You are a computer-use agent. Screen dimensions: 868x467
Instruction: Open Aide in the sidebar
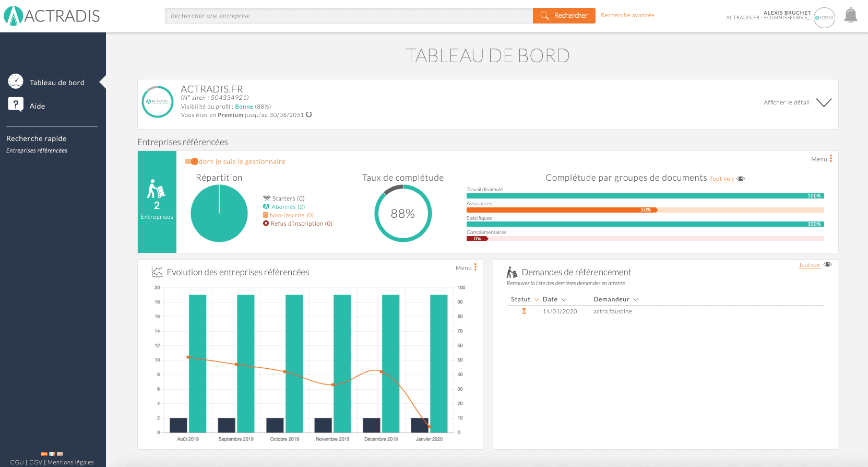point(37,106)
